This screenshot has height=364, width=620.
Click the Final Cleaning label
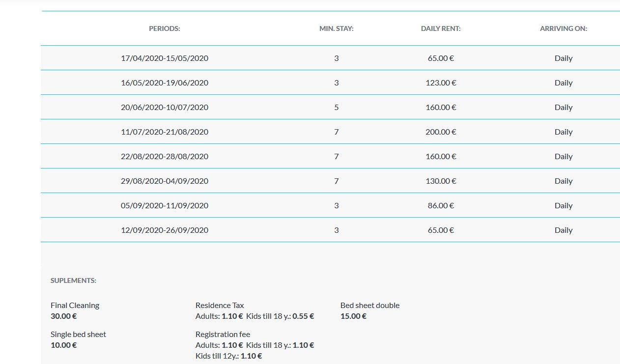tap(75, 305)
